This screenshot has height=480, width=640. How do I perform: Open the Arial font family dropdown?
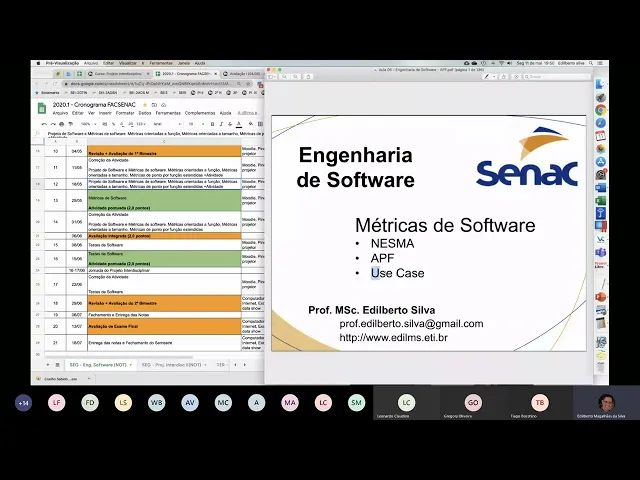pyautogui.click(x=167, y=124)
